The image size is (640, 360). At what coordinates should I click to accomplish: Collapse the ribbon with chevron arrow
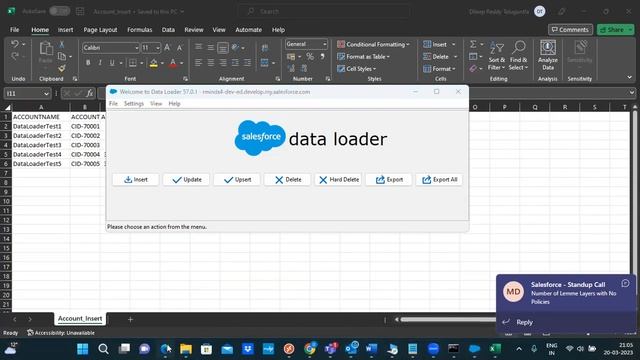(x=629, y=78)
